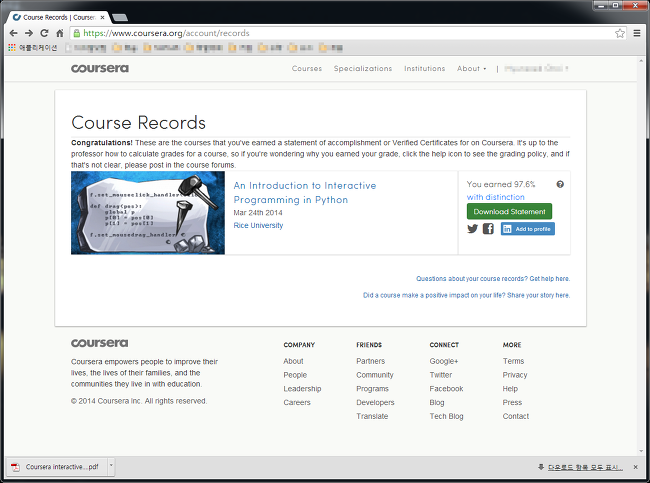Click the page scrollbar up arrow
Screen dimensions: 650x483
642,61
